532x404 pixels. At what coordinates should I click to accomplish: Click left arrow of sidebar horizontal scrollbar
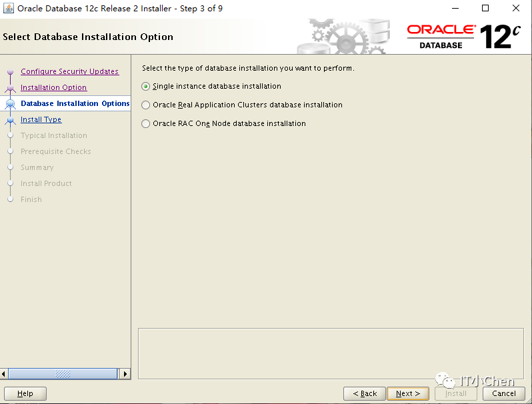pyautogui.click(x=3, y=374)
